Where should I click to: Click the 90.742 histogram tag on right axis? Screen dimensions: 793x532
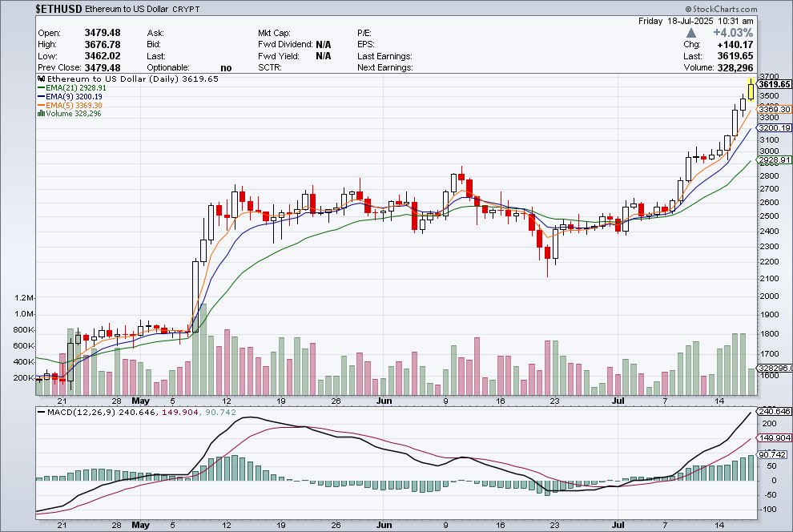tap(773, 455)
